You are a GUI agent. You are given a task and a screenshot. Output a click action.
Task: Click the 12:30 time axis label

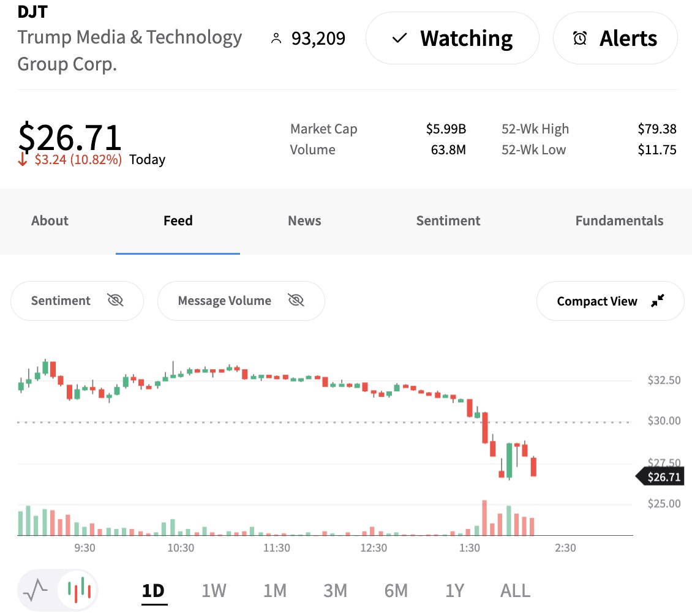374,548
